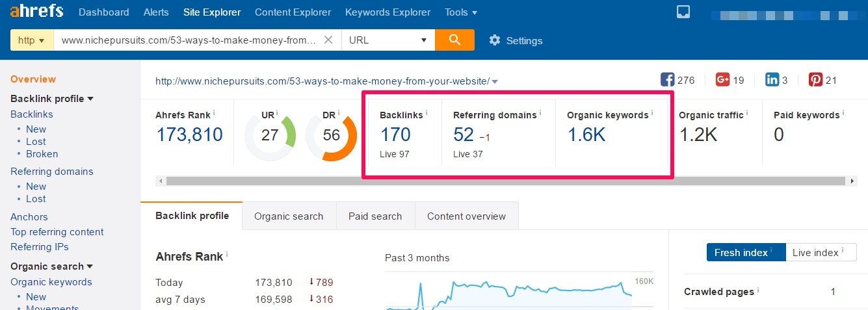Collapse the Organic search sidebar section
868x310 pixels.
point(90,266)
